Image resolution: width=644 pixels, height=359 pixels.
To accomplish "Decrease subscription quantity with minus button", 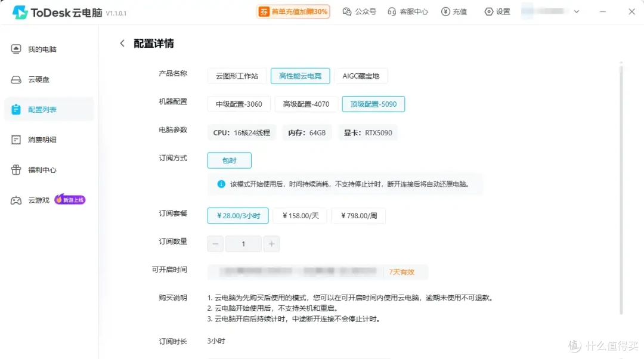I will (215, 244).
